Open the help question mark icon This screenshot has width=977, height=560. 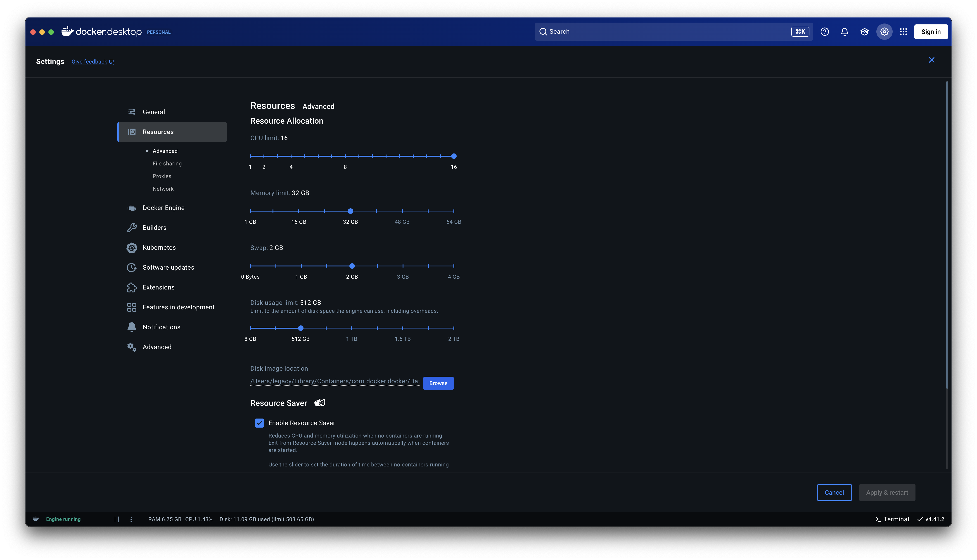coord(824,32)
